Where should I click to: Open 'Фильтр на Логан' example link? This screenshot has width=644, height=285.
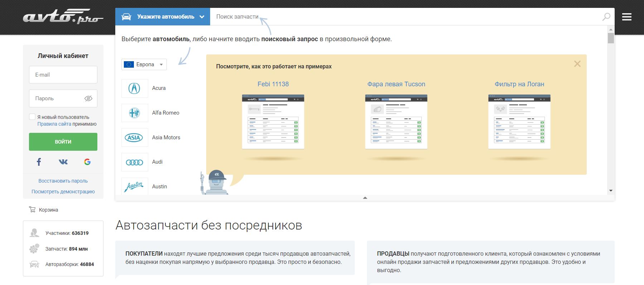(519, 84)
